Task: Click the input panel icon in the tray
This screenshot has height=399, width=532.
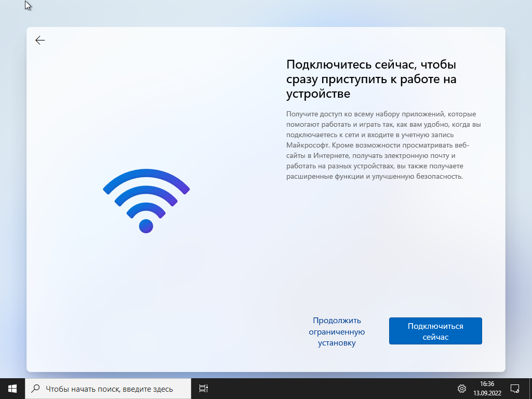Action: [514, 388]
